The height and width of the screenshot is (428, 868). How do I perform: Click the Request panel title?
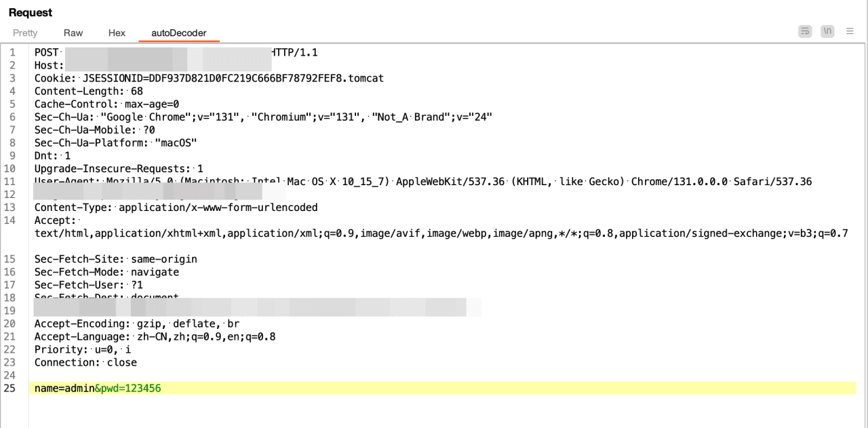31,13
